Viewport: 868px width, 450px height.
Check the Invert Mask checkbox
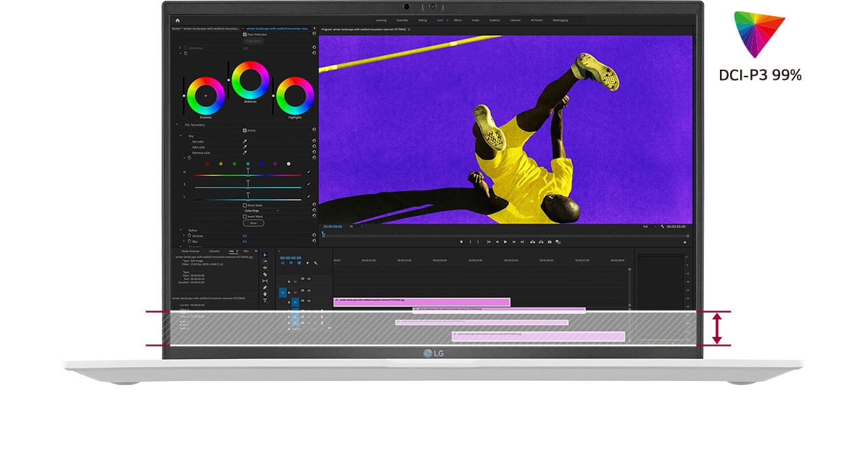[245, 216]
